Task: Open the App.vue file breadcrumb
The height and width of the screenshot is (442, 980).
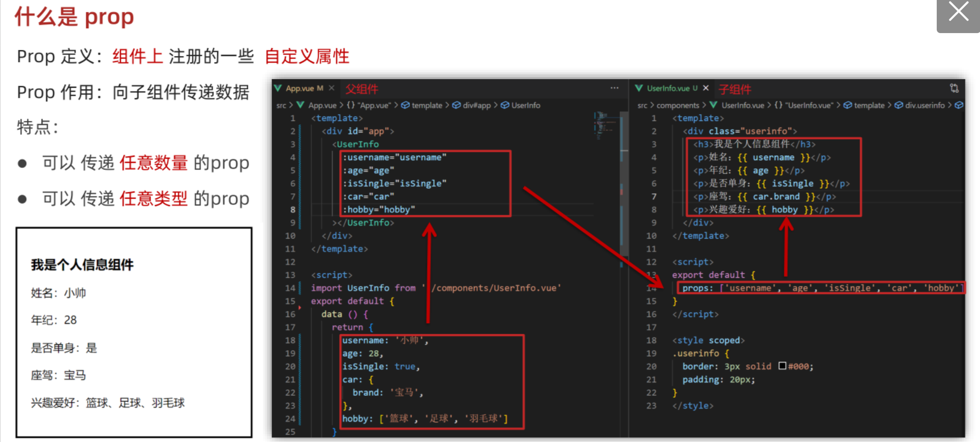Action: [x=322, y=105]
